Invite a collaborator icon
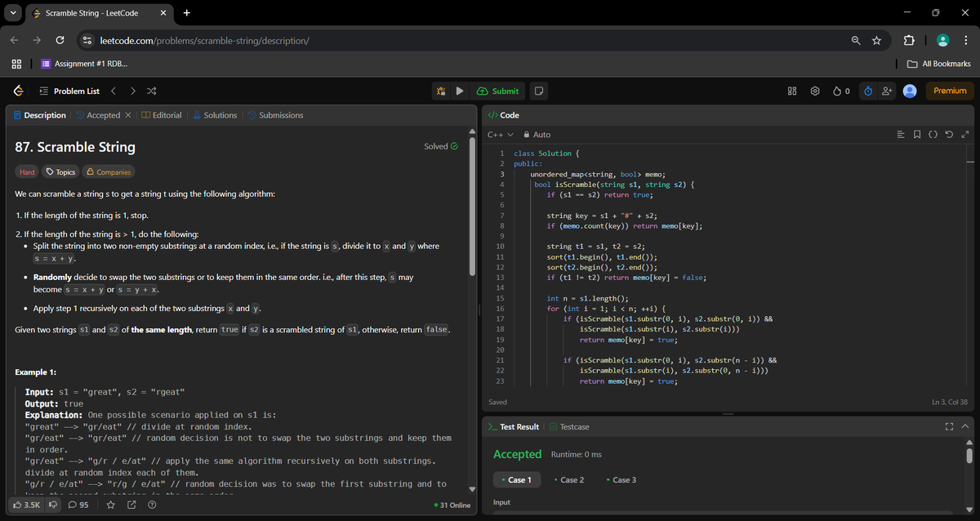 click(x=888, y=91)
